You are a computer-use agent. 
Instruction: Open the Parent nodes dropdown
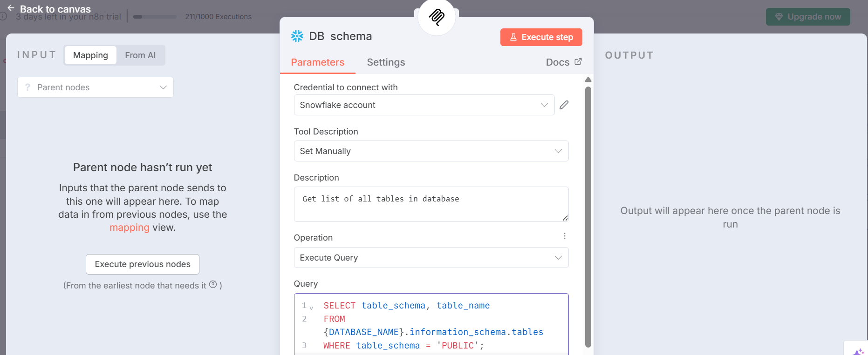click(96, 87)
